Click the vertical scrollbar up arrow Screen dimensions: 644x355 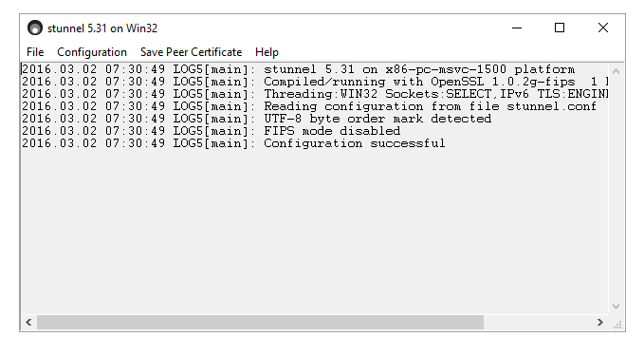click(x=616, y=71)
